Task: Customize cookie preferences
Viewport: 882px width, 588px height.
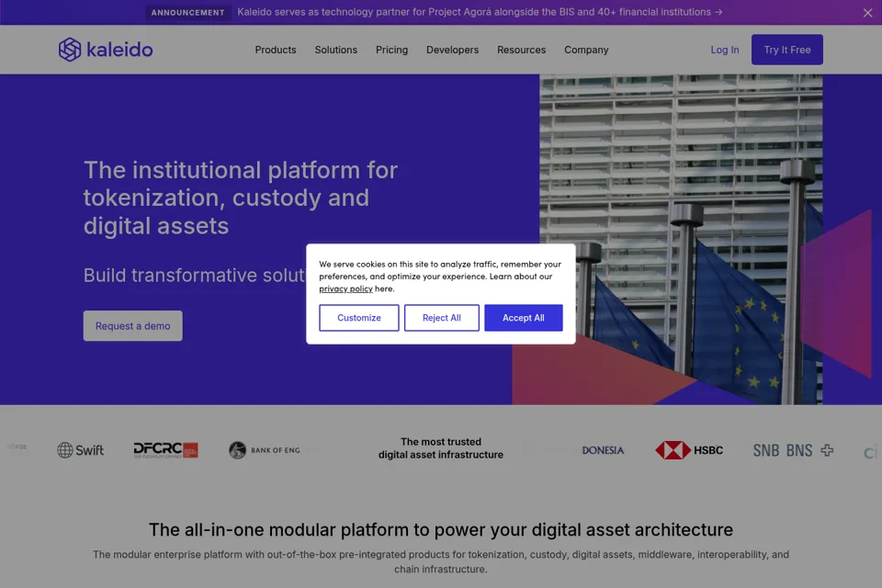Action: (x=359, y=318)
